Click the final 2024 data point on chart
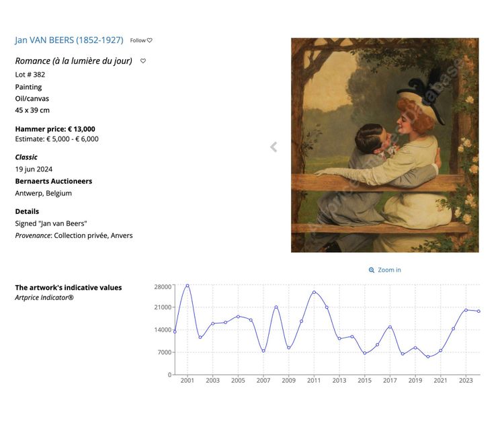The image size is (504, 421). coord(478,311)
